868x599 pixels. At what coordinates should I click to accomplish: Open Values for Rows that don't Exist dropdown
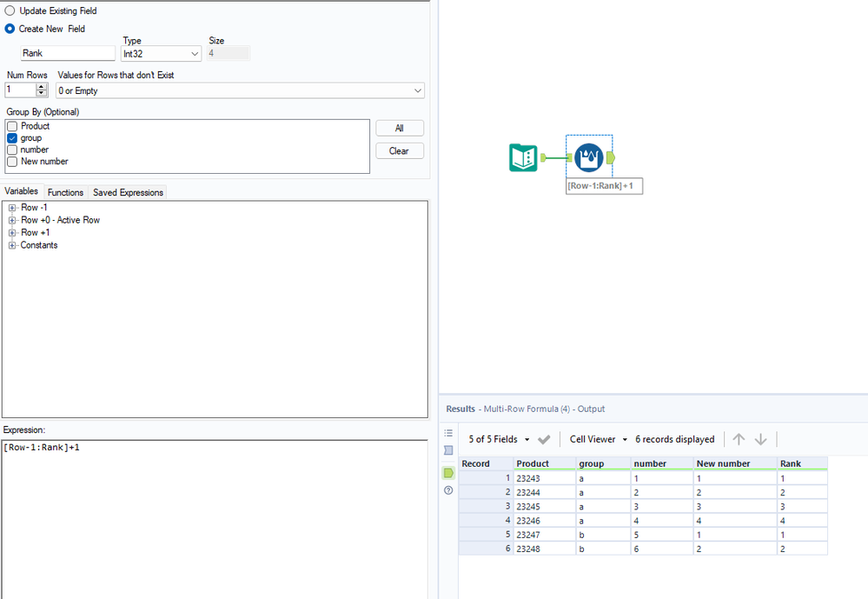pyautogui.click(x=241, y=91)
